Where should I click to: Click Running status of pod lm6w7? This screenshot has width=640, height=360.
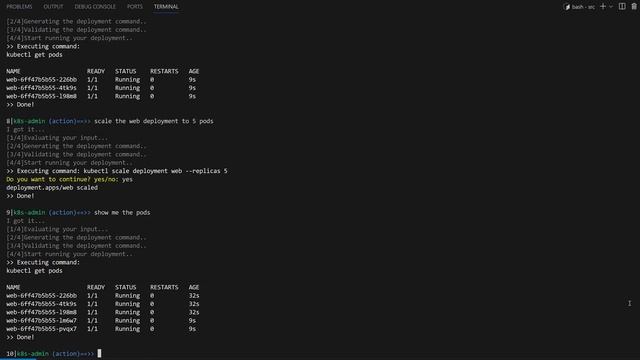[127, 320]
